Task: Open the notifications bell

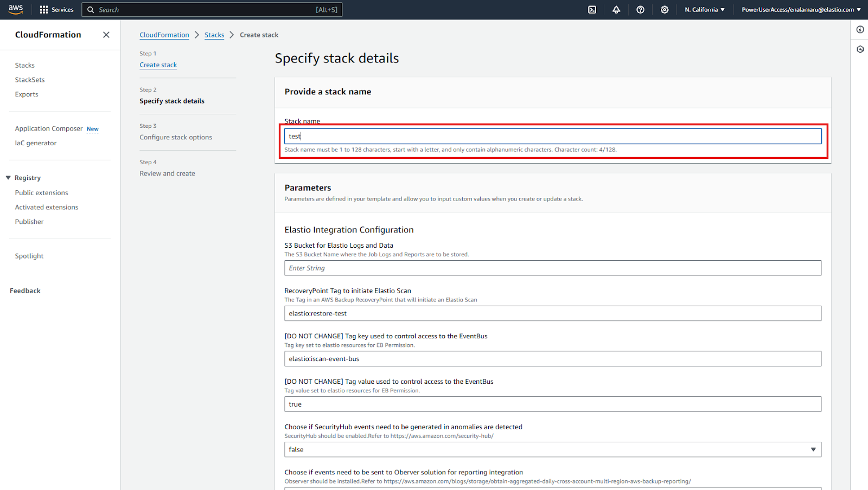Action: pos(616,10)
